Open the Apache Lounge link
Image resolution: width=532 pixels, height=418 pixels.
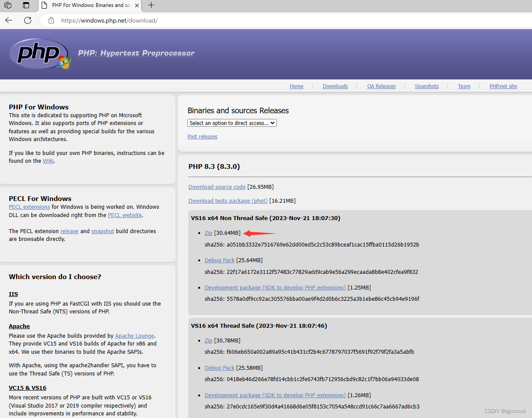click(x=135, y=336)
